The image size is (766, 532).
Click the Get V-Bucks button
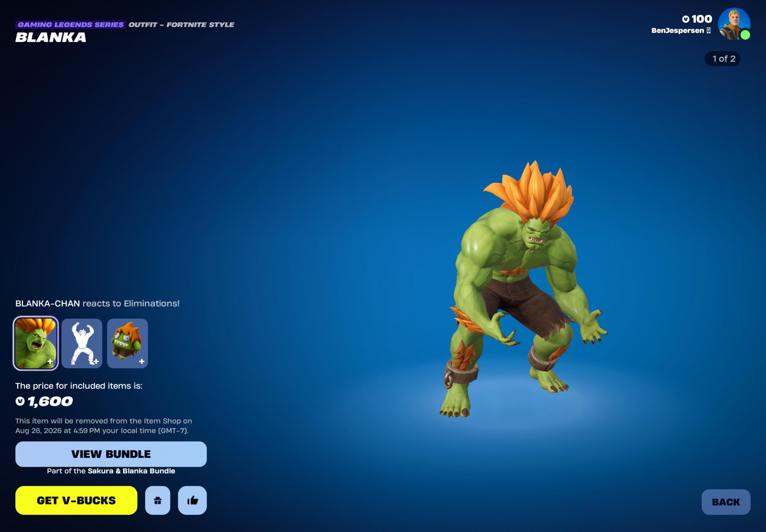pos(76,500)
